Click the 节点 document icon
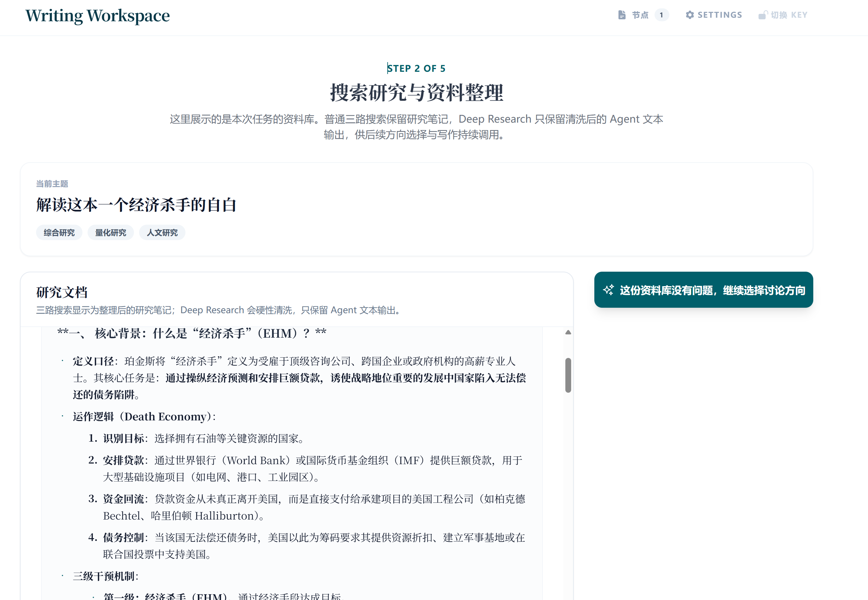The width and height of the screenshot is (868, 600). [621, 15]
